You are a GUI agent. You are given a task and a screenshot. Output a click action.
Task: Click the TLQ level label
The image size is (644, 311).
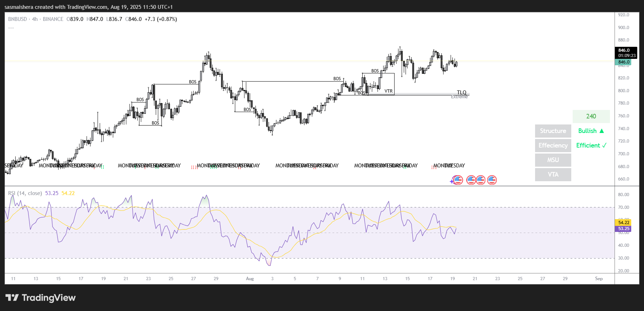pyautogui.click(x=461, y=93)
